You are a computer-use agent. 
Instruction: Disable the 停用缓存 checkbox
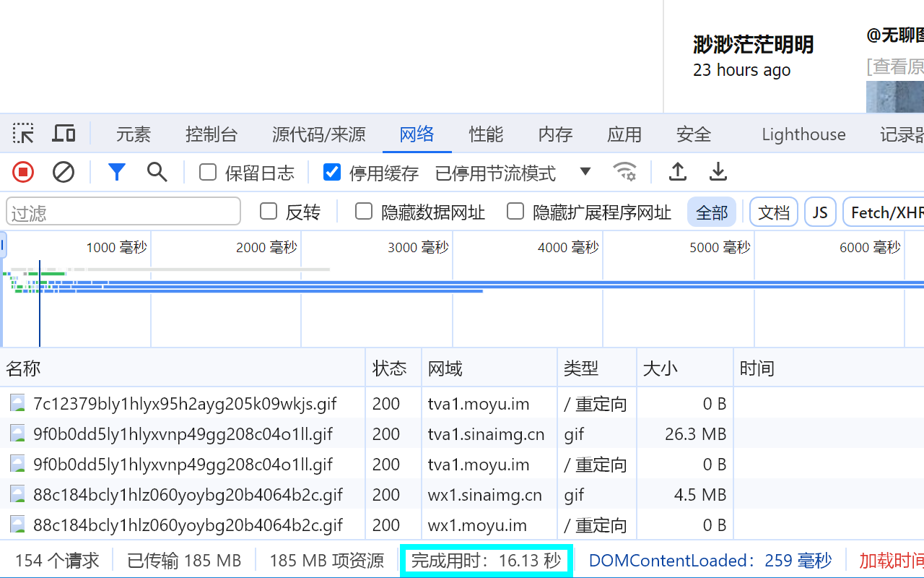[331, 172]
